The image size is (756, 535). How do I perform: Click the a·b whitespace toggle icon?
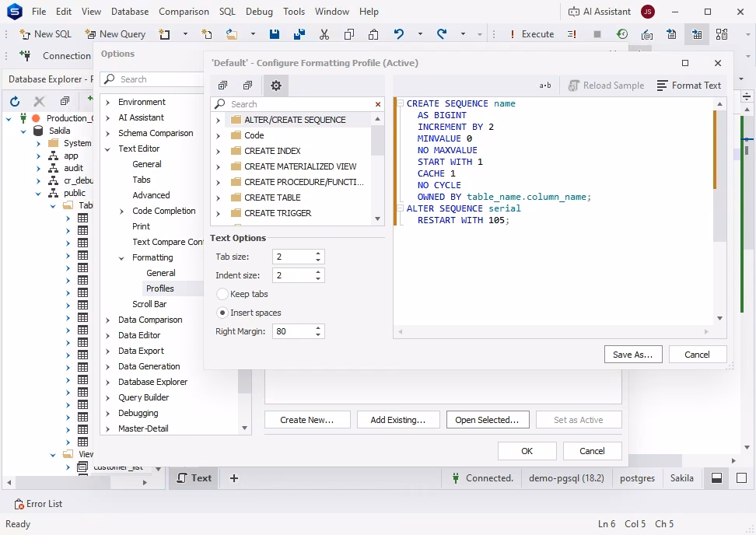click(544, 86)
